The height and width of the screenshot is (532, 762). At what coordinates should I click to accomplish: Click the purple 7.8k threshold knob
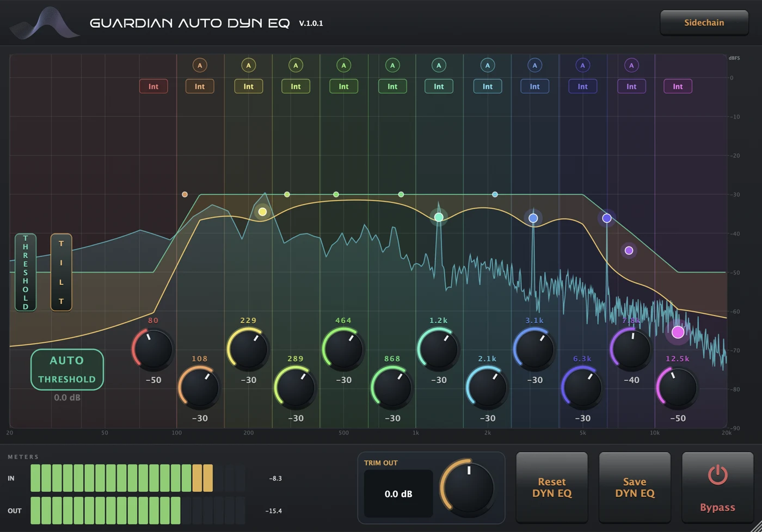[631, 349]
